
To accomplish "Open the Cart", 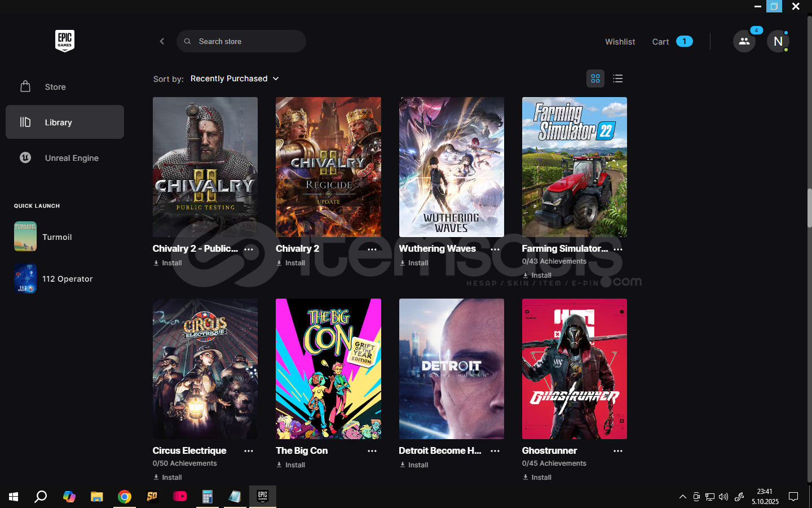I will pyautogui.click(x=672, y=42).
